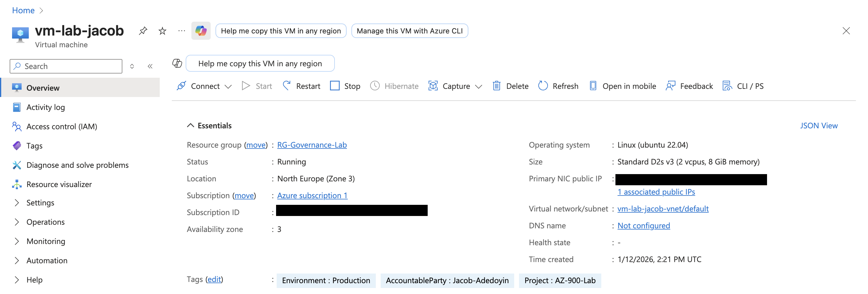This screenshot has height=294, width=868.
Task: Expand the Operations menu group
Action: (x=17, y=222)
